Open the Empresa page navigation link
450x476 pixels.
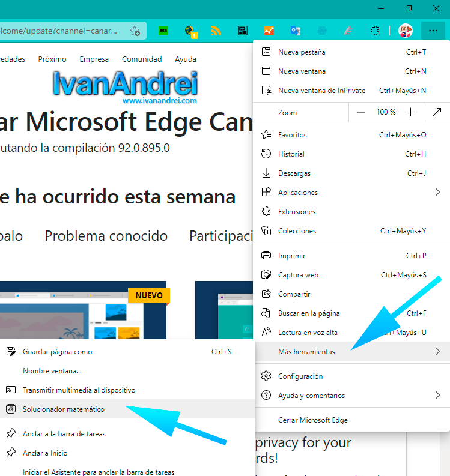click(94, 59)
